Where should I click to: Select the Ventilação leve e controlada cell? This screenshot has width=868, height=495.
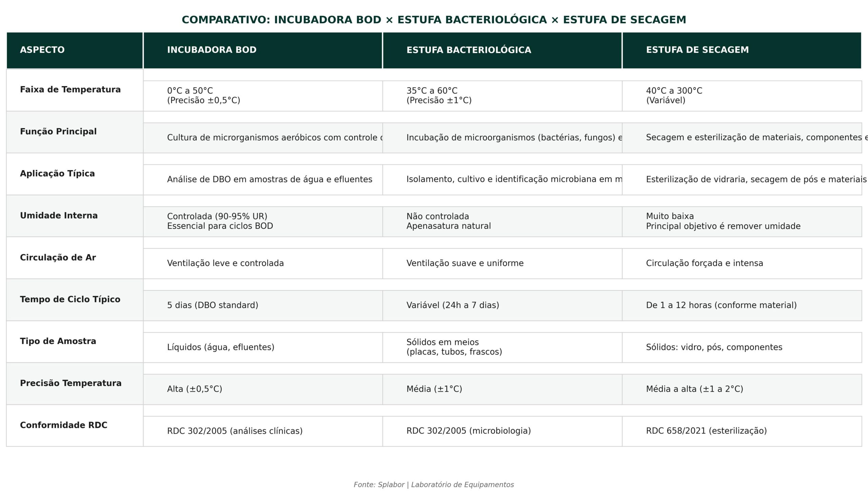[x=263, y=264]
